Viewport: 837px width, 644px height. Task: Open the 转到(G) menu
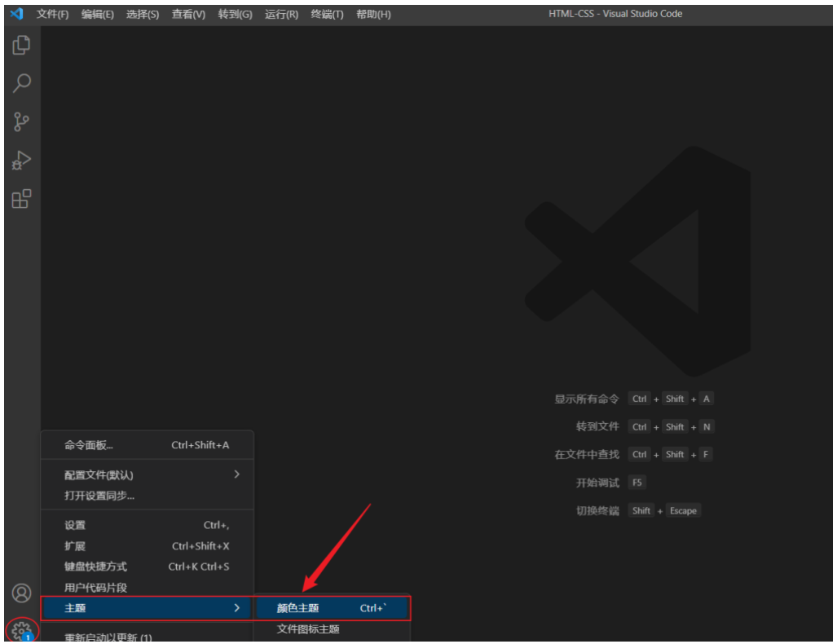235,15
